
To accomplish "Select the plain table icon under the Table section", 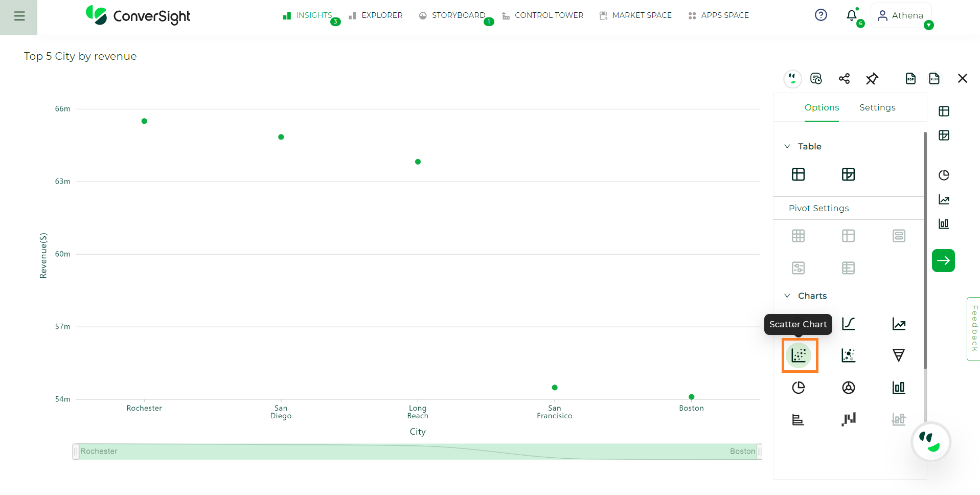I will (x=798, y=174).
